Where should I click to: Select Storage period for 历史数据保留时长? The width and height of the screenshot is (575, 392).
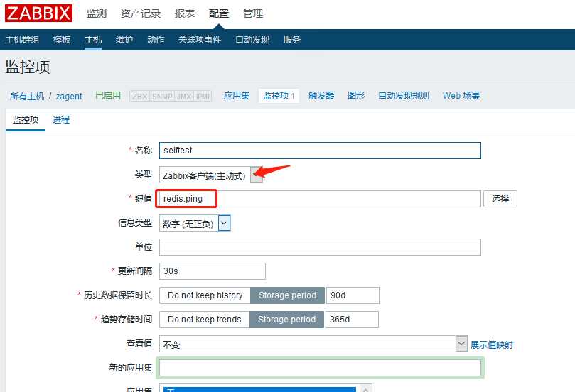(287, 295)
